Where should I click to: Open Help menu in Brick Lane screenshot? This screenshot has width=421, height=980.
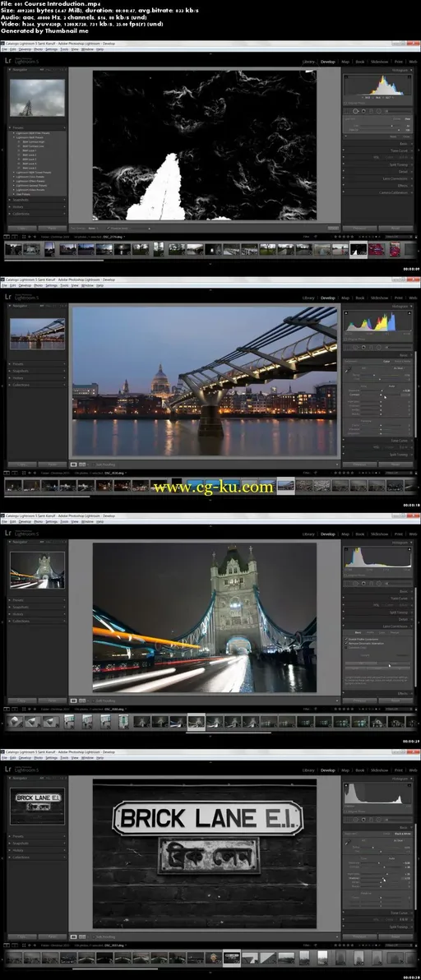point(100,757)
